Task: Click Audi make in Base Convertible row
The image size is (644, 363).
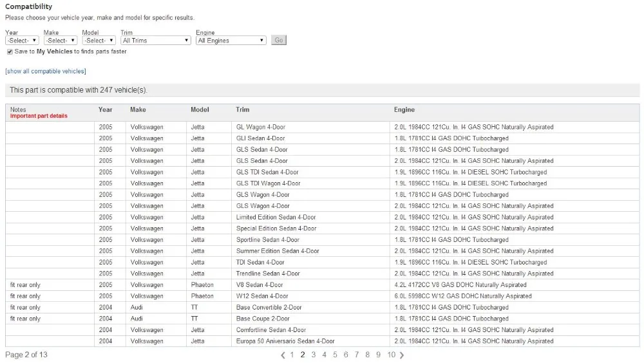Action: pyautogui.click(x=137, y=308)
